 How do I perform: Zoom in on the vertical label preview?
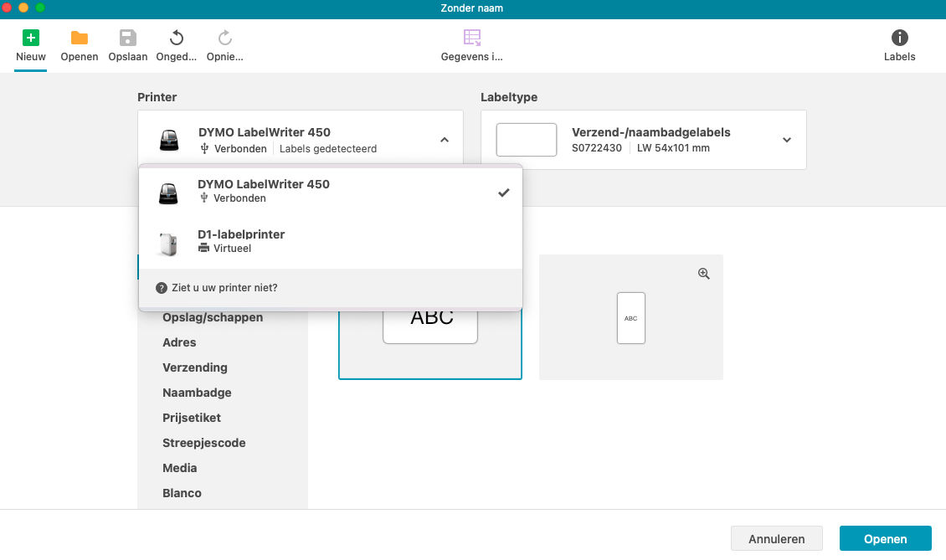point(703,274)
